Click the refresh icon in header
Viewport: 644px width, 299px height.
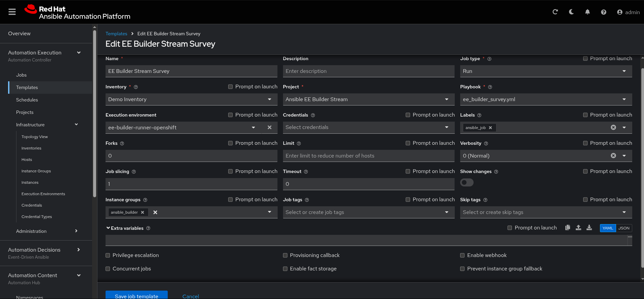coord(555,12)
